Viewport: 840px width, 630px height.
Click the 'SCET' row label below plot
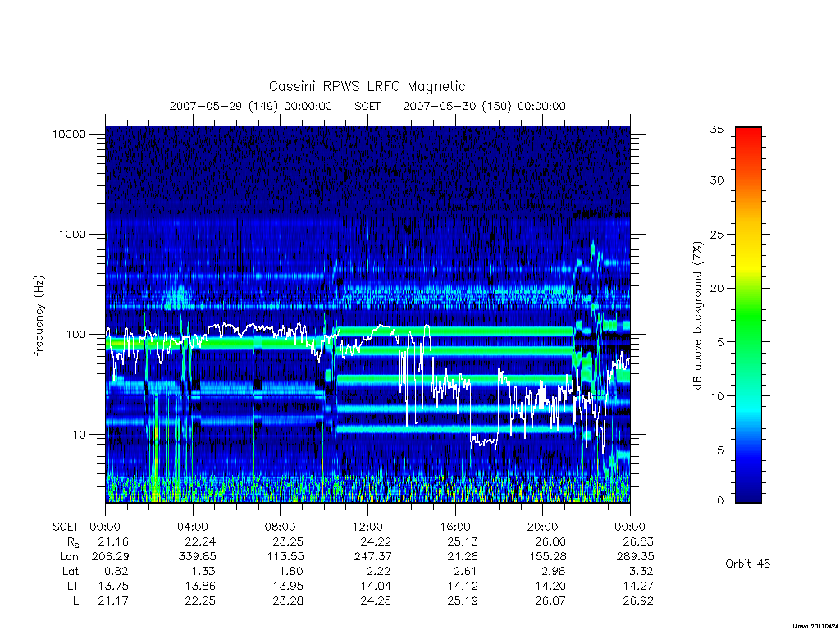pyautogui.click(x=66, y=527)
